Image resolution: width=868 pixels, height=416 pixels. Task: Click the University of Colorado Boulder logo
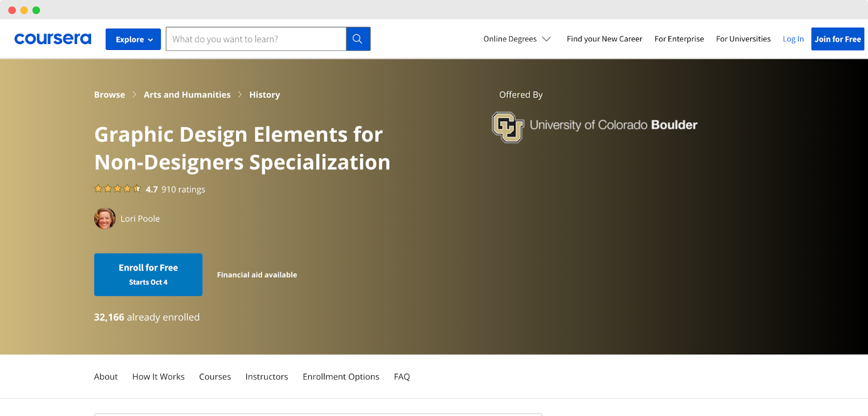(595, 127)
